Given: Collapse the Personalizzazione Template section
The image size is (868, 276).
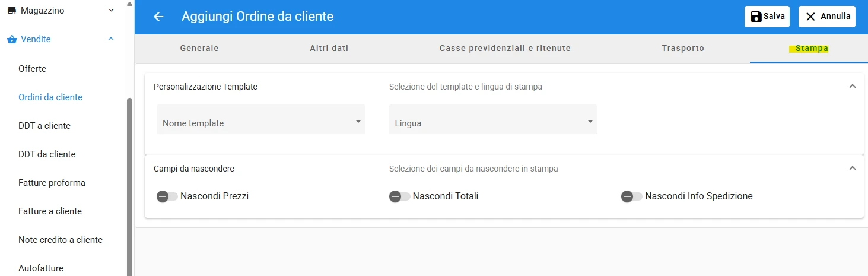Looking at the screenshot, I should [853, 87].
